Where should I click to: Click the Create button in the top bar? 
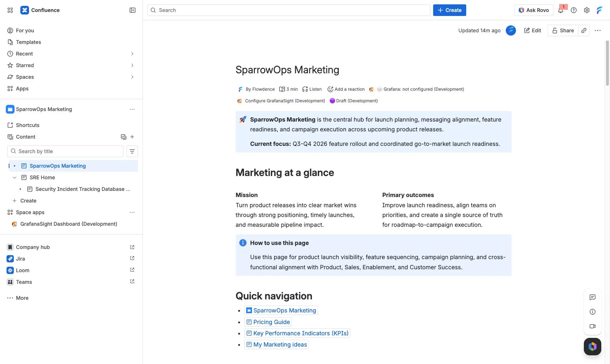[x=450, y=10]
